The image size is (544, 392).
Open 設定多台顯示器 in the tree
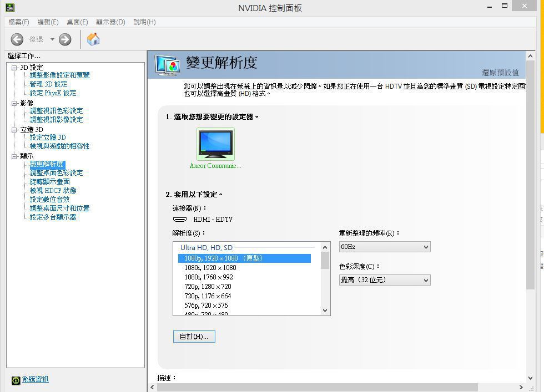[x=53, y=217]
